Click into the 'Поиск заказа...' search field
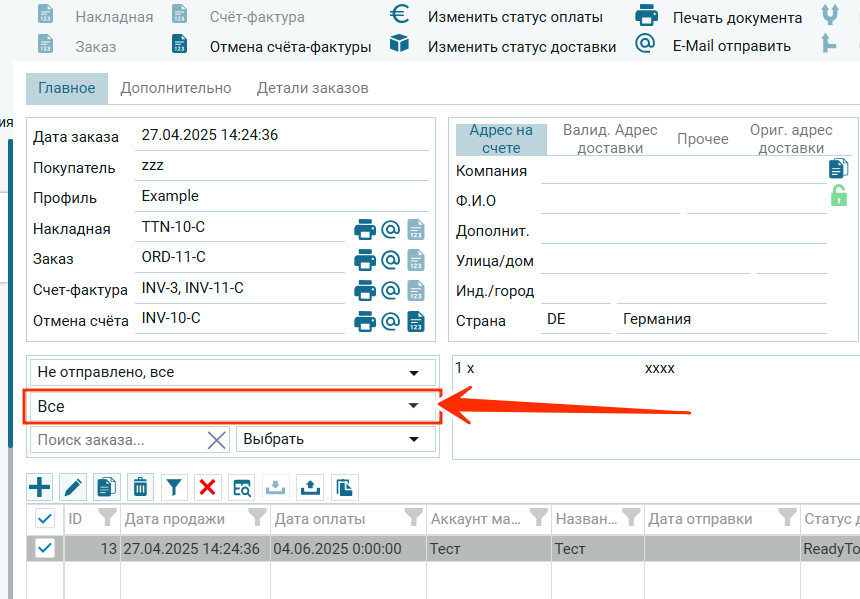Screen dimensions: 860x599 [x=118, y=440]
